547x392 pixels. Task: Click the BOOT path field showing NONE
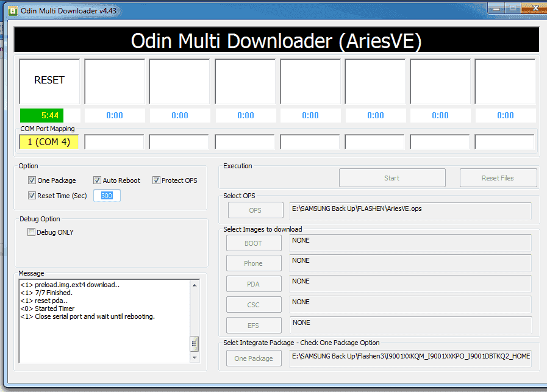point(410,243)
